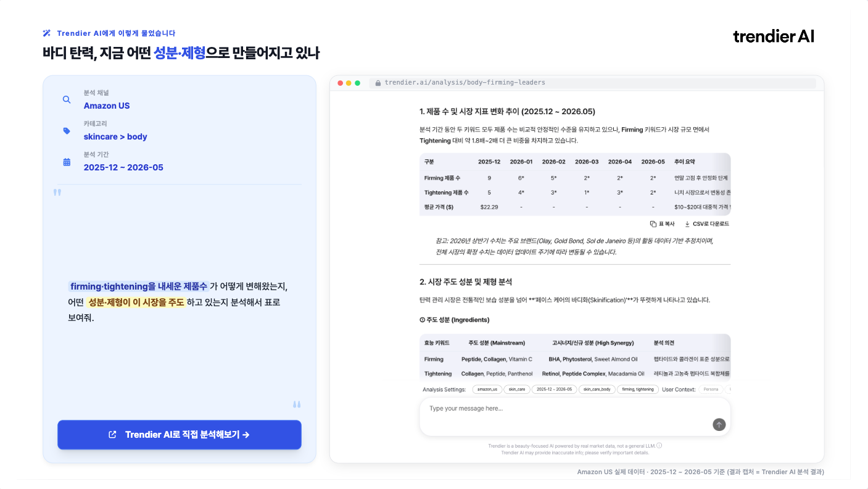Viewport: 868px width, 489px height.
Task: Copy the table with 표 복사
Action: click(x=663, y=224)
